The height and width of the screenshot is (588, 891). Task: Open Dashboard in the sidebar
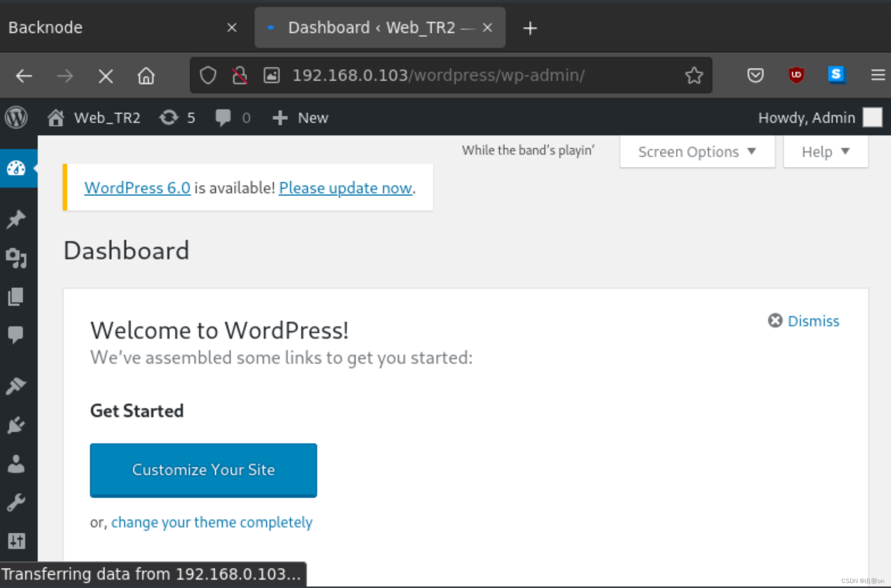pos(16,168)
